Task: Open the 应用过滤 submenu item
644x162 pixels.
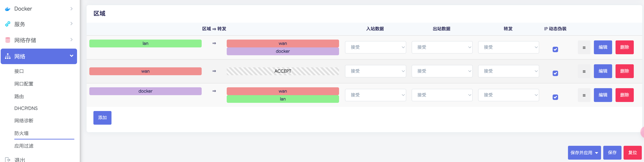Action: tap(24, 146)
